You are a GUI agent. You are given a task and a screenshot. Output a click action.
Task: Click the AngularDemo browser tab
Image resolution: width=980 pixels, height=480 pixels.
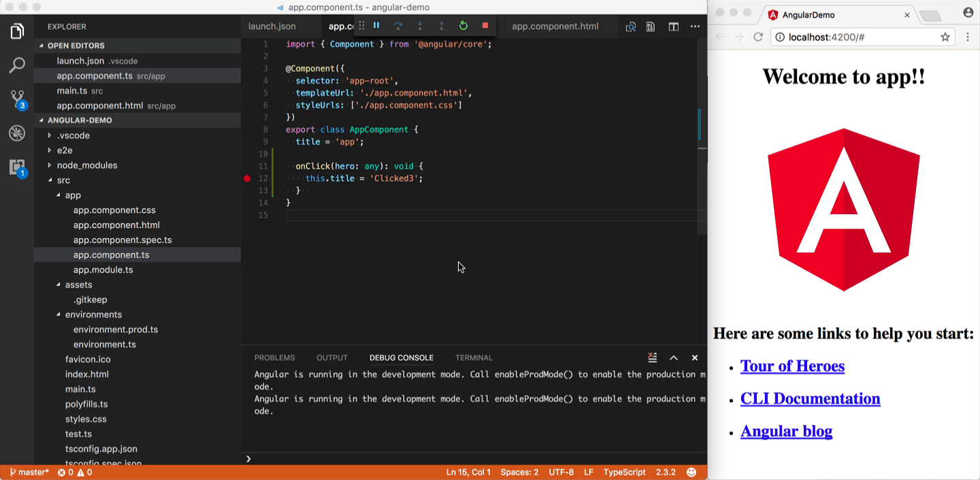(838, 14)
